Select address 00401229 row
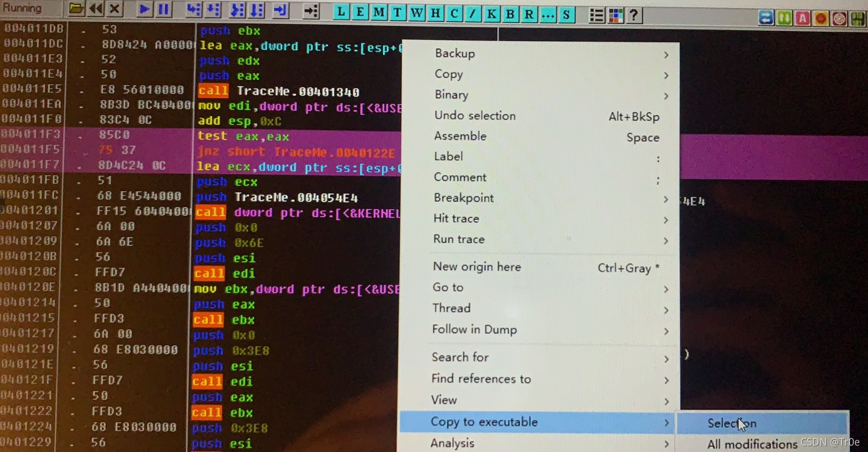Screen dimensions: 868x452 [x=26, y=442]
